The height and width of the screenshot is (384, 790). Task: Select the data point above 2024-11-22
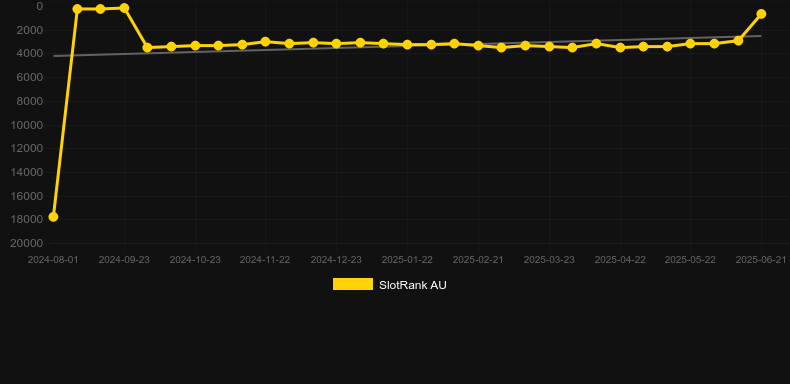pos(266,42)
